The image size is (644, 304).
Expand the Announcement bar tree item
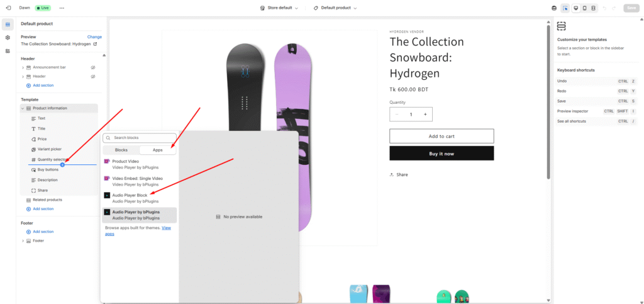coord(23,67)
